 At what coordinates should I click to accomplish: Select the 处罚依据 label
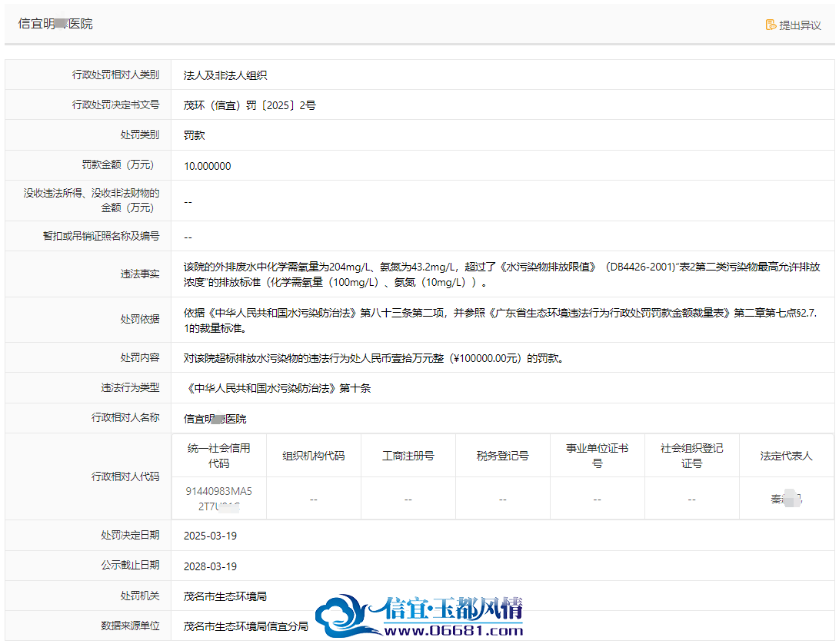(140, 320)
